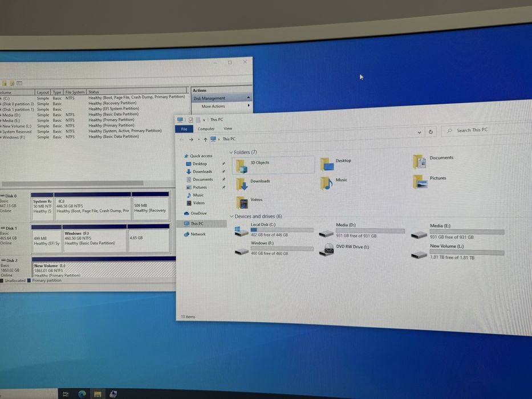Select the (C:) 446.58 GB NTFS partition block
Viewport: 532px width, 399px height.
pos(92,206)
